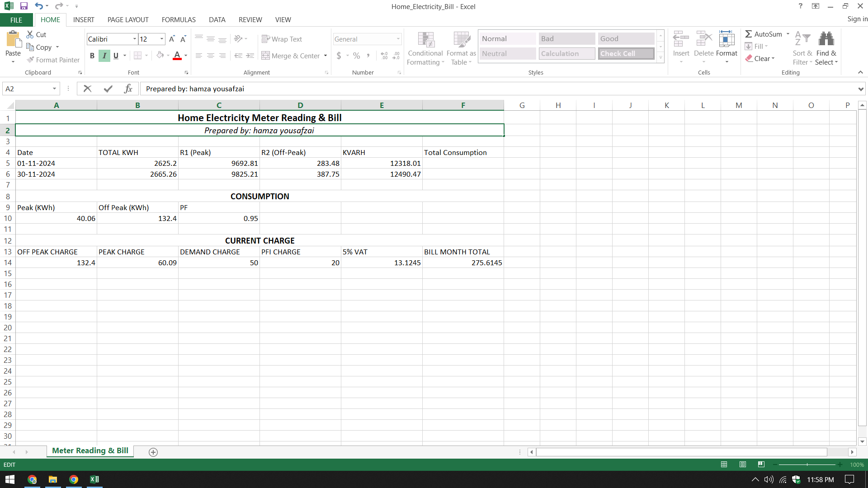Open the font name Calibri dropdown

point(134,39)
